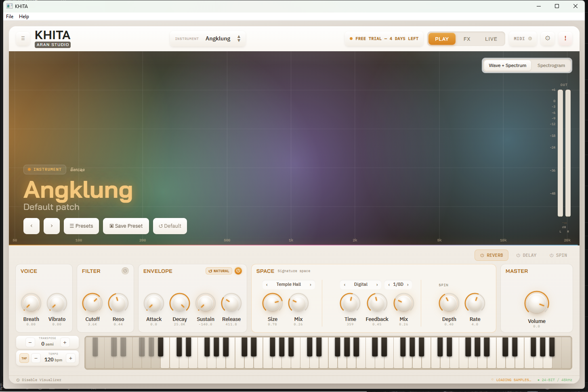588x392 pixels.
Task: Select previous reverb space before Temple Hall
Action: pos(267,285)
